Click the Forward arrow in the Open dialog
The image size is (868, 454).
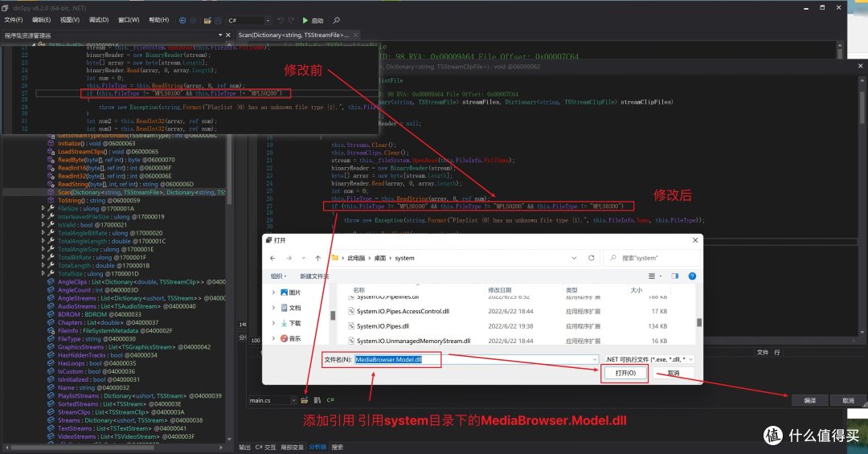tap(289, 258)
